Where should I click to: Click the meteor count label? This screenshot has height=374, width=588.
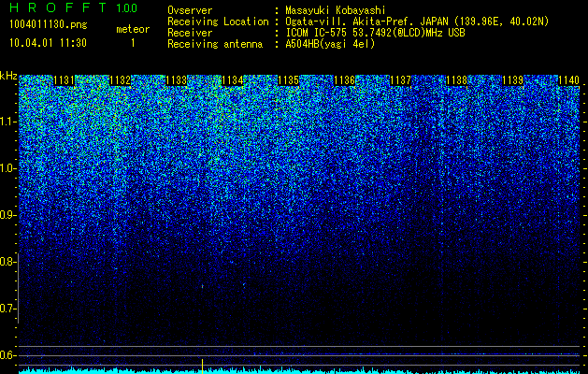[x=133, y=29]
